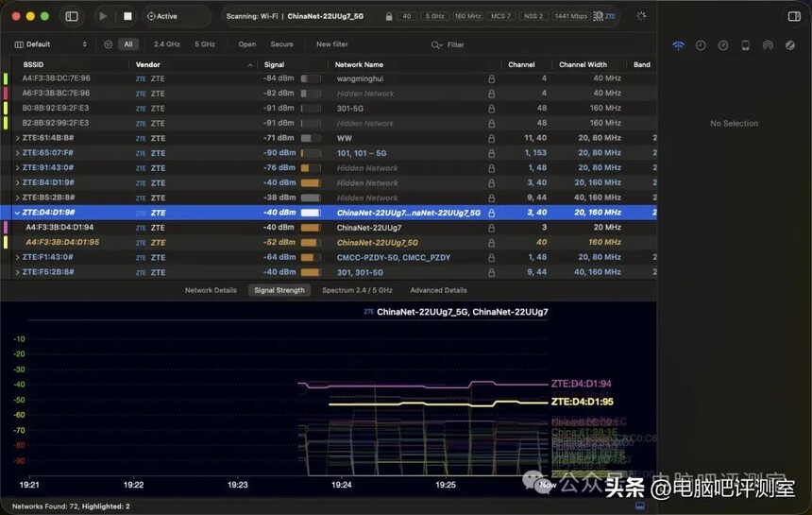Screen dimensions: 812x515
Task: Open the Advanced Details tab
Action: tap(439, 290)
